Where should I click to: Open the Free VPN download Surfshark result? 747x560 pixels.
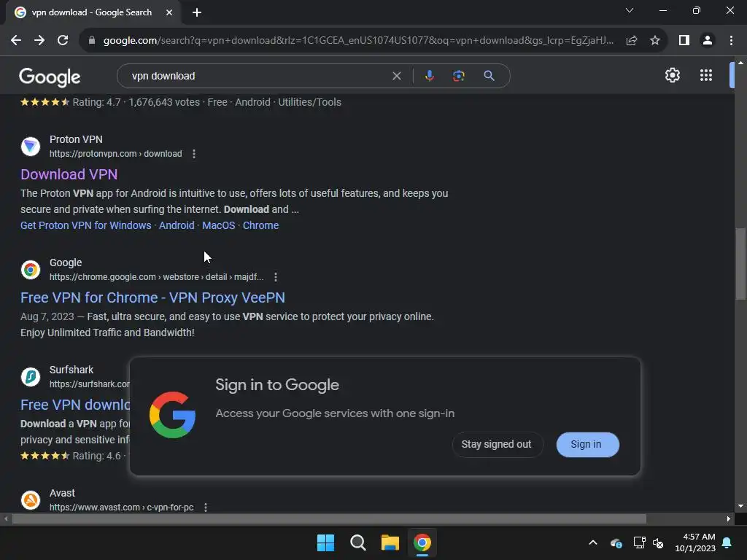coord(75,405)
